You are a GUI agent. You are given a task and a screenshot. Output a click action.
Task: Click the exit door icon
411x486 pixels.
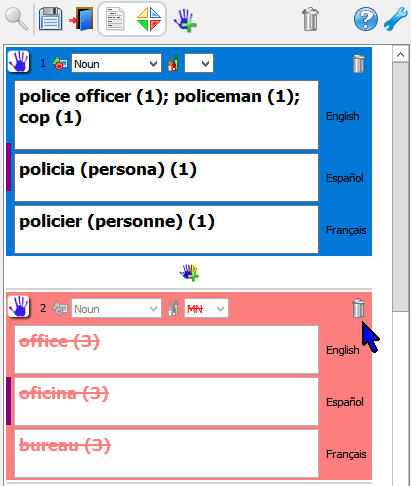pos(81,19)
